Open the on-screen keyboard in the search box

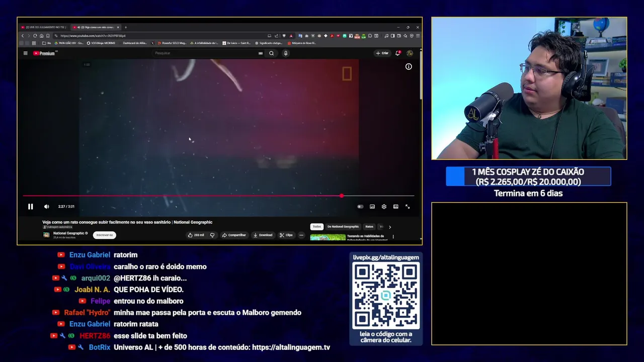point(260,53)
